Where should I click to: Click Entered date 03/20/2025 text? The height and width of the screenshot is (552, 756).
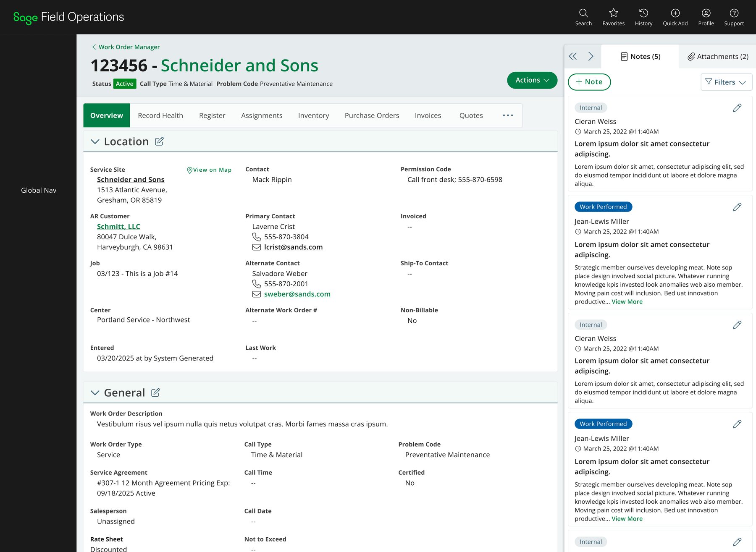point(155,358)
